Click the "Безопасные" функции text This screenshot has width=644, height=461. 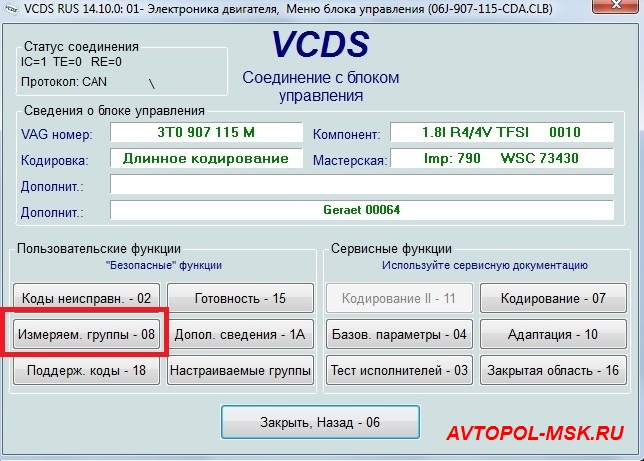[x=164, y=265]
